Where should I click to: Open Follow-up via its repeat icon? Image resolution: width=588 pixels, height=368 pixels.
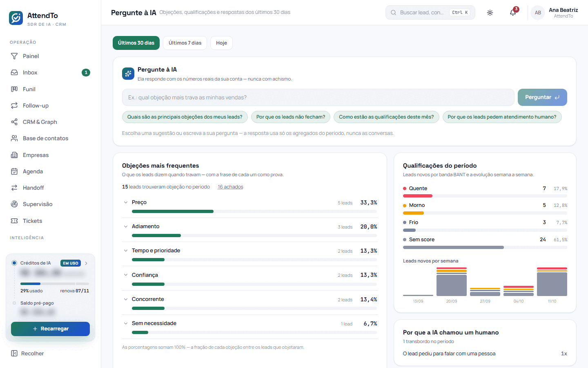14,105
